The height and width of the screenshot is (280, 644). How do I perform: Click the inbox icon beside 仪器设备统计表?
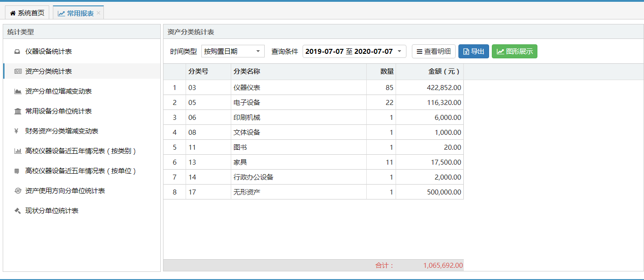[x=18, y=52]
